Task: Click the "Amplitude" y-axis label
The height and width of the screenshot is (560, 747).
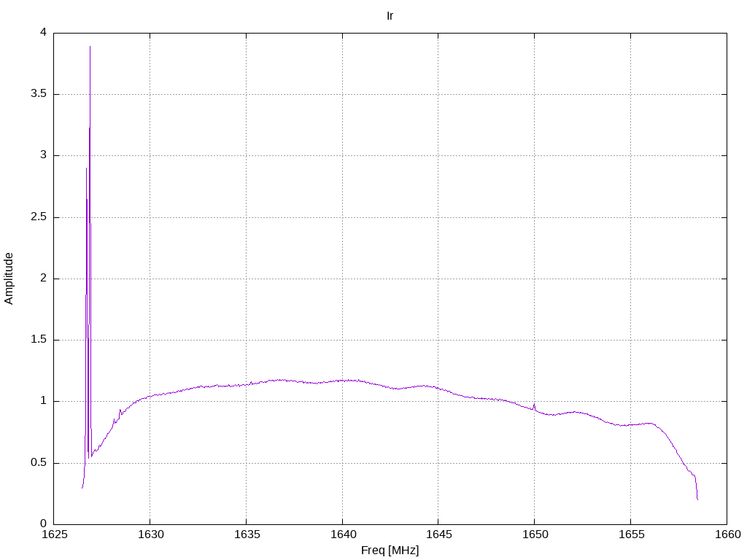Action: [x=9, y=279]
